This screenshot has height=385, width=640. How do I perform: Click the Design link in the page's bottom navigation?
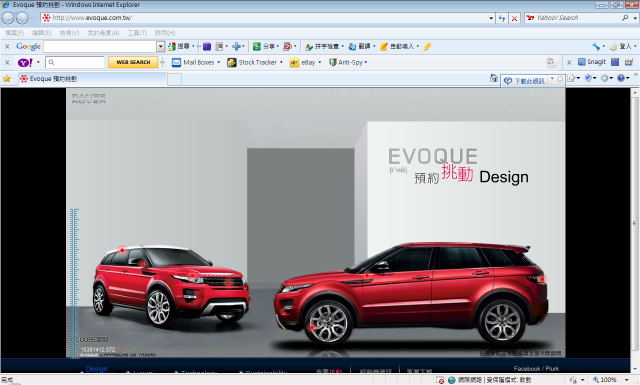click(97, 369)
